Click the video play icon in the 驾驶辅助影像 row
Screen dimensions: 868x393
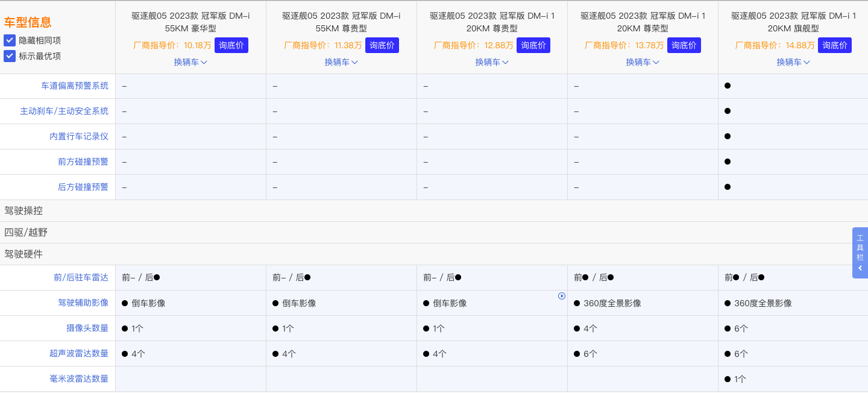562,296
